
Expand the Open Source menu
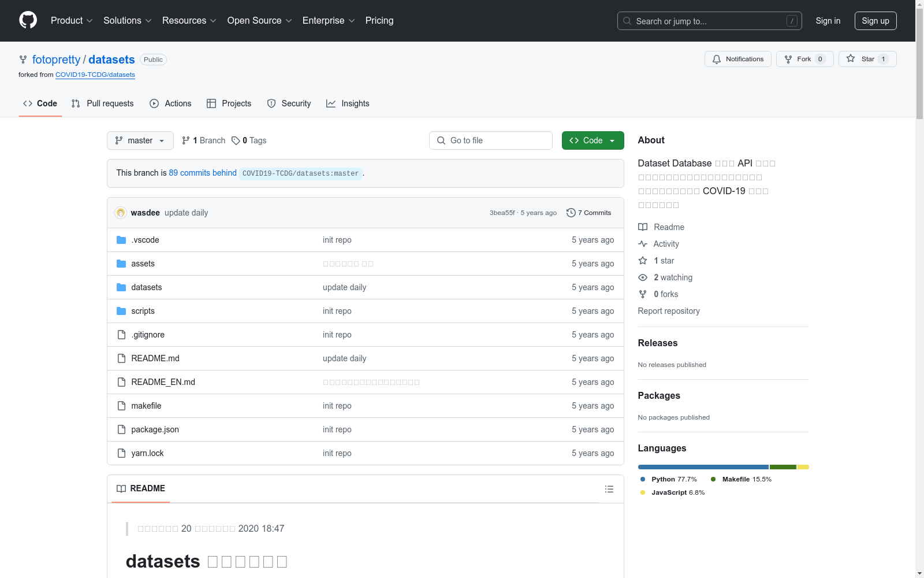260,21
